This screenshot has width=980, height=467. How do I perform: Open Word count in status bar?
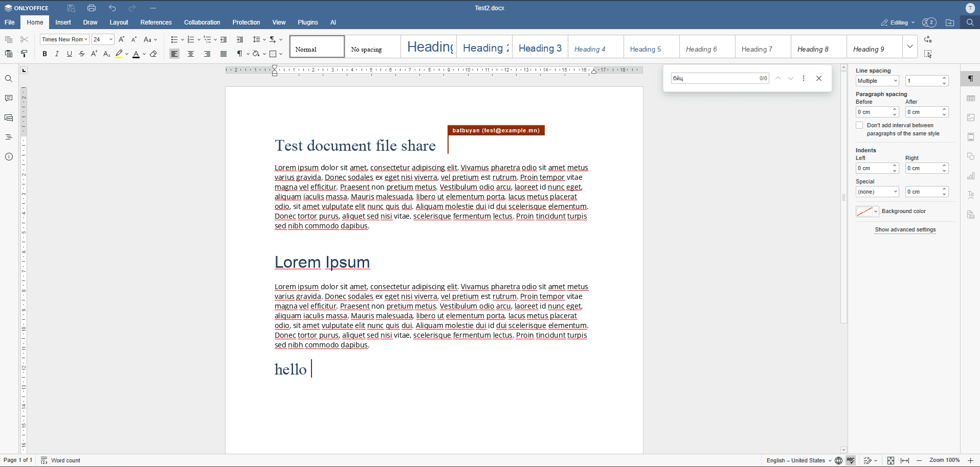click(x=60, y=460)
